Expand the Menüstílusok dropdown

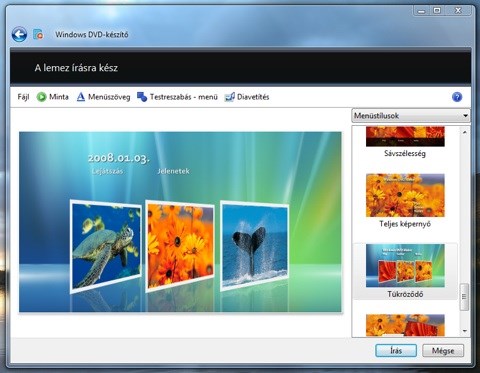411,116
